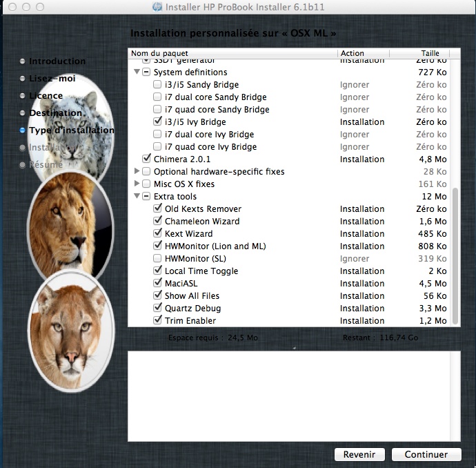This screenshot has height=468, width=476.
Task: Click the System definitions label
Action: point(190,72)
